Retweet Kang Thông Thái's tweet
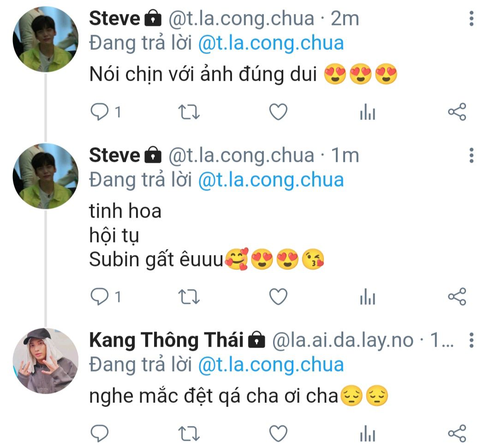The image size is (477, 448). tap(189, 434)
